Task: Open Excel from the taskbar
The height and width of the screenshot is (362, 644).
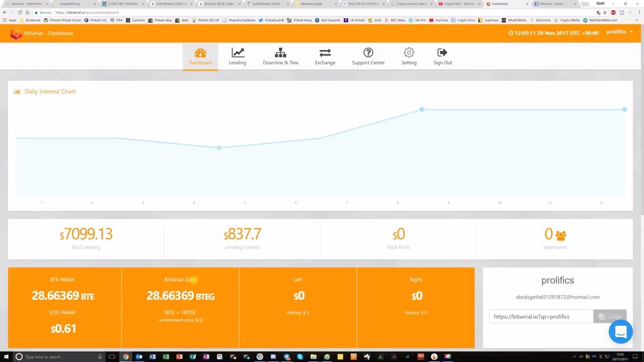Action: 166,356
